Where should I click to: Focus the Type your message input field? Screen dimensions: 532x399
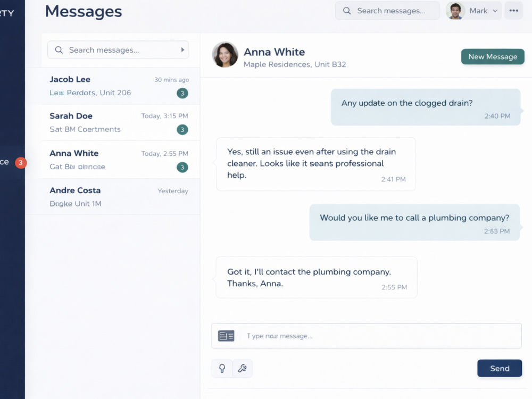(367, 336)
